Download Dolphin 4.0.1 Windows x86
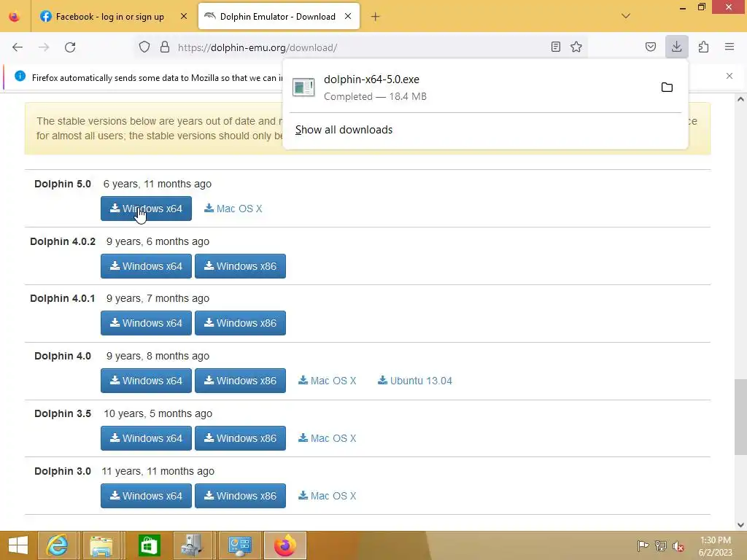The height and width of the screenshot is (560, 747). click(x=240, y=323)
